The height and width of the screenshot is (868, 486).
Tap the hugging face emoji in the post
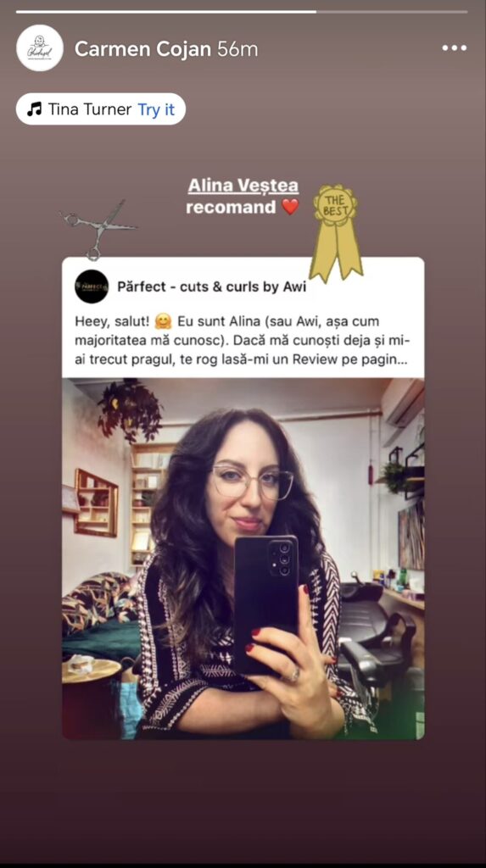[x=164, y=321]
